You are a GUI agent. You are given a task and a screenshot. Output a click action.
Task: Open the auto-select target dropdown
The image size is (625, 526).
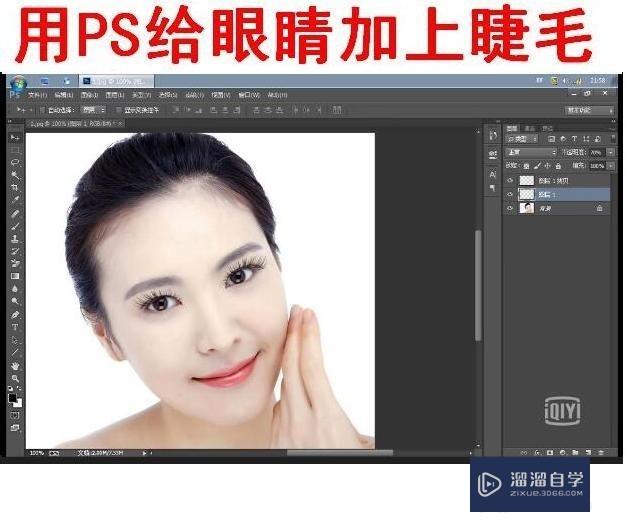pos(94,110)
